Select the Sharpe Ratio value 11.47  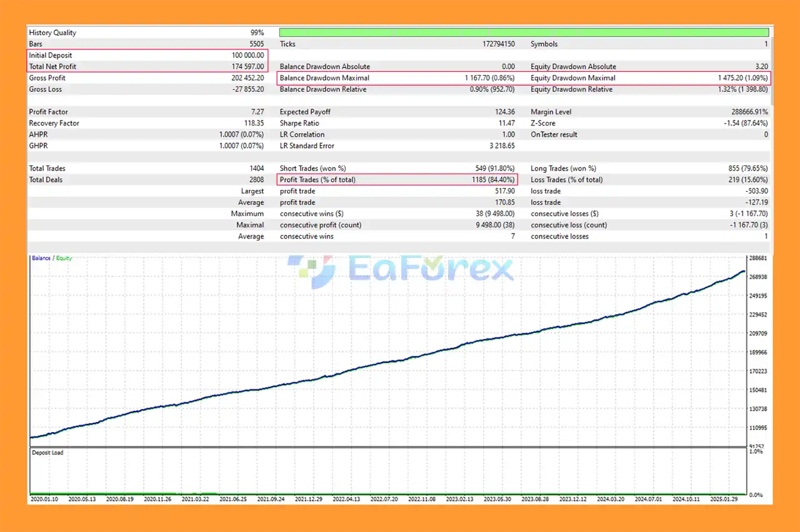(507, 123)
